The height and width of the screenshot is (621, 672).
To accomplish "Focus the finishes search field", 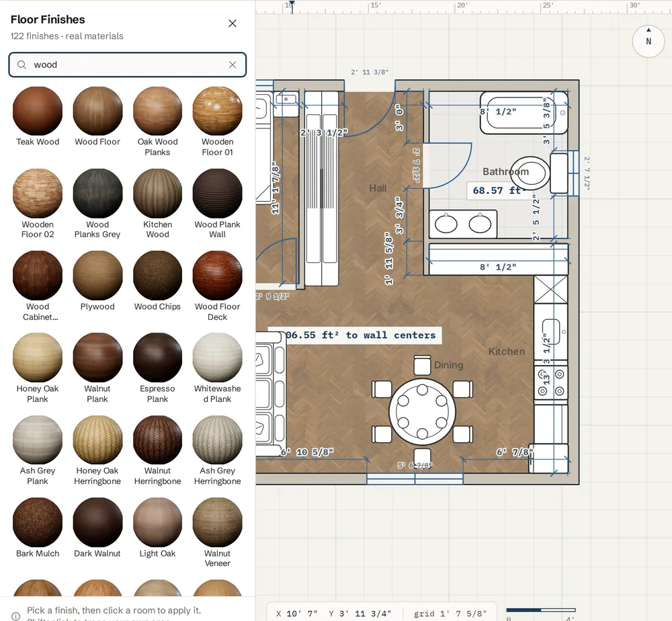I will (x=127, y=65).
